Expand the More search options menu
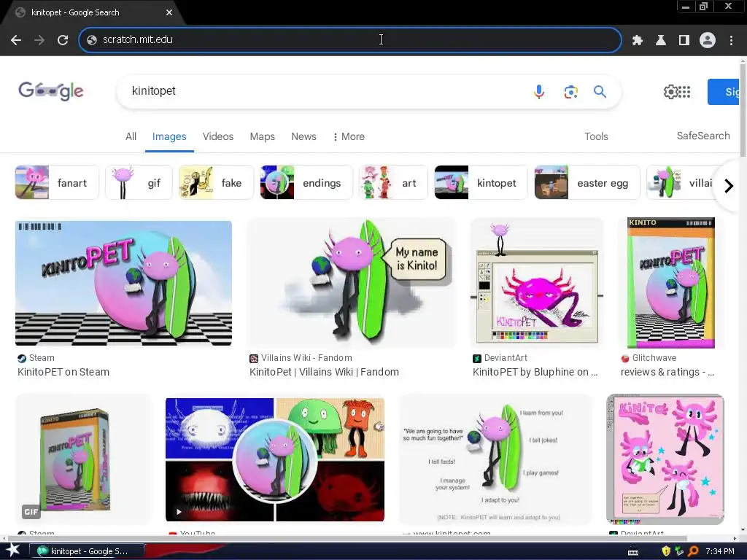This screenshot has width=747, height=560. pyautogui.click(x=349, y=136)
